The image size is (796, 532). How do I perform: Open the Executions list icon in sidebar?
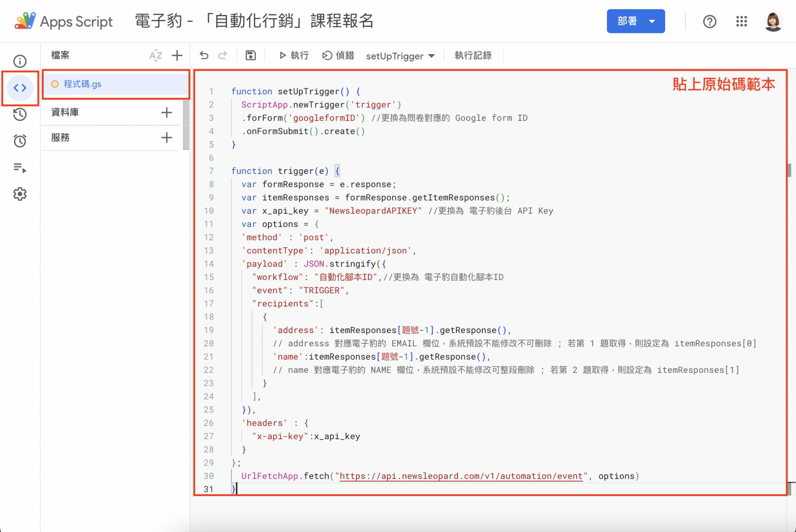[20, 168]
